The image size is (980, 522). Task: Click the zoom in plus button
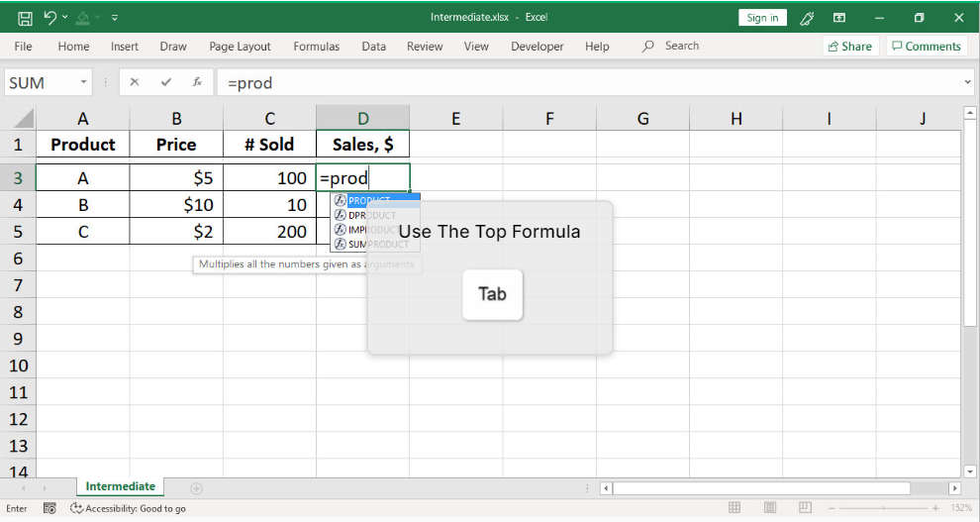point(935,508)
